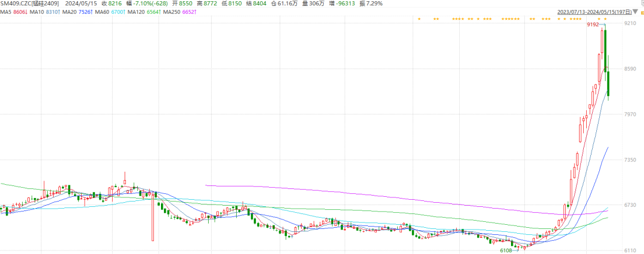The height and width of the screenshot is (254, 644).
Task: Click the MA120 6564 indicator label
Action: click(144, 13)
